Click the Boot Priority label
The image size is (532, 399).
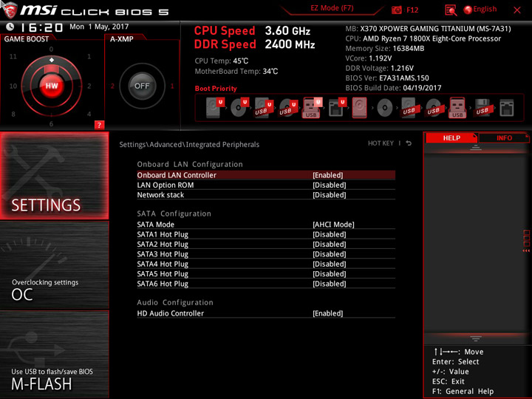(216, 88)
